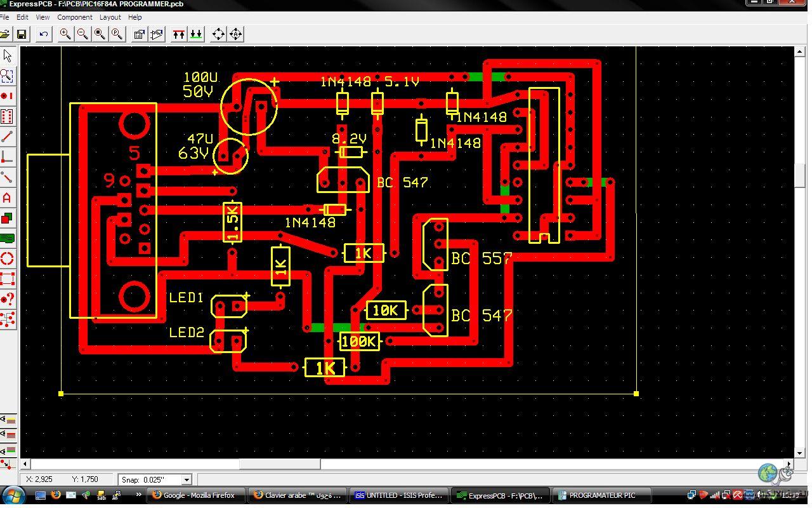
Task: Switch to UNTITLED - ISIS Professional window
Action: coord(399,495)
